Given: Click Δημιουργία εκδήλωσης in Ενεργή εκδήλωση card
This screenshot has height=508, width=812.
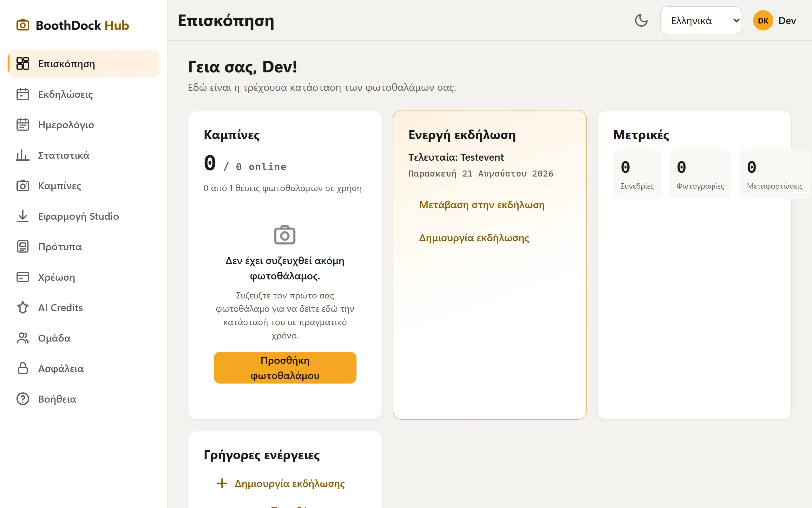Looking at the screenshot, I should click(x=474, y=237).
